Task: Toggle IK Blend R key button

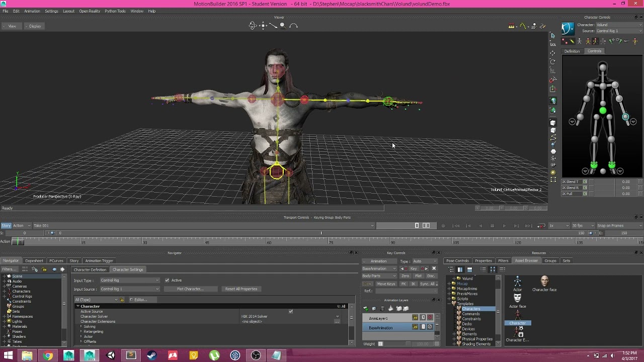Action: [x=585, y=188]
